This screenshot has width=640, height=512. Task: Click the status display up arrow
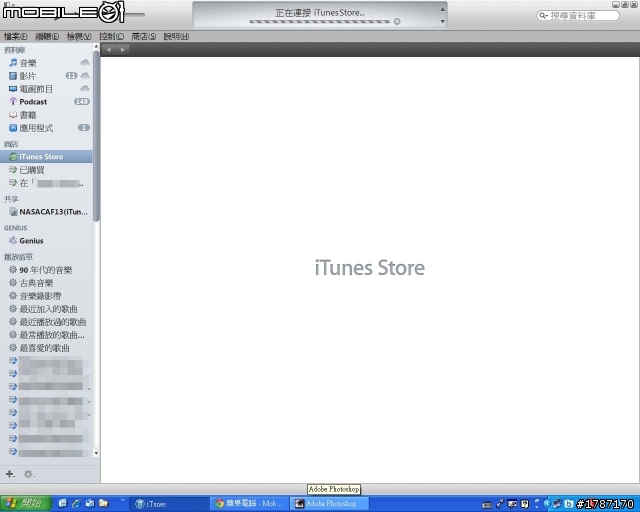[x=442, y=9]
